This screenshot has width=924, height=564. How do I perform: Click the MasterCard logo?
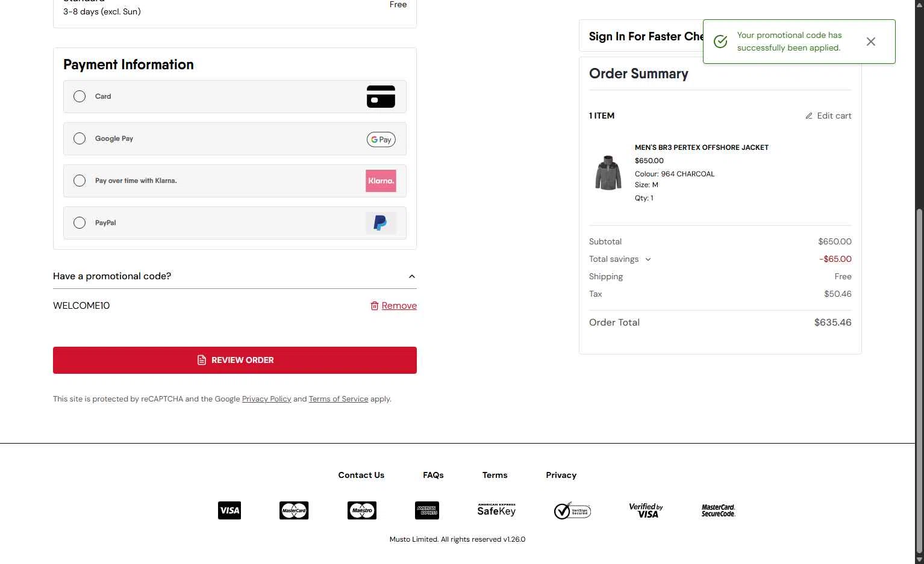pos(294,510)
